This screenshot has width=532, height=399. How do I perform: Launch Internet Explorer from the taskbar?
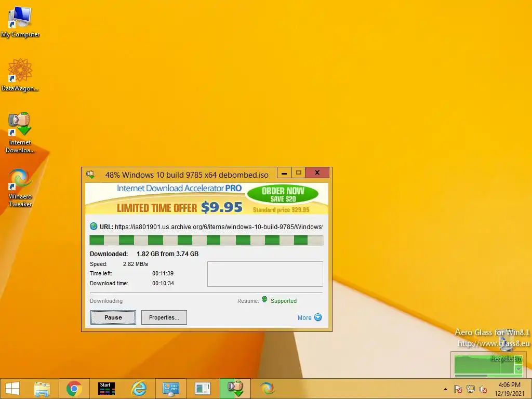[x=139, y=389]
